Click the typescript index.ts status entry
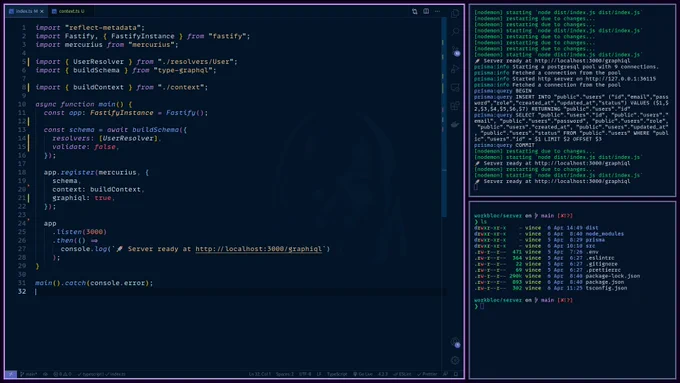The width and height of the screenshot is (680, 383). [x=101, y=374]
